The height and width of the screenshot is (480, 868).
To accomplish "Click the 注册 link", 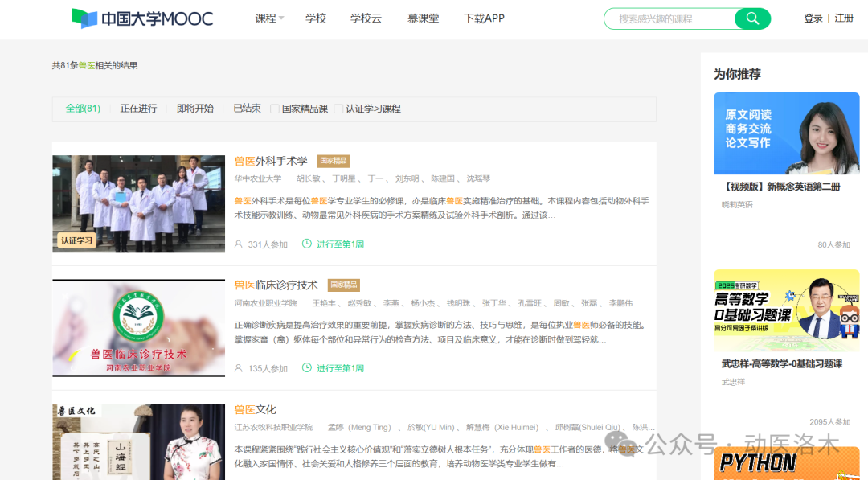I will [x=844, y=18].
